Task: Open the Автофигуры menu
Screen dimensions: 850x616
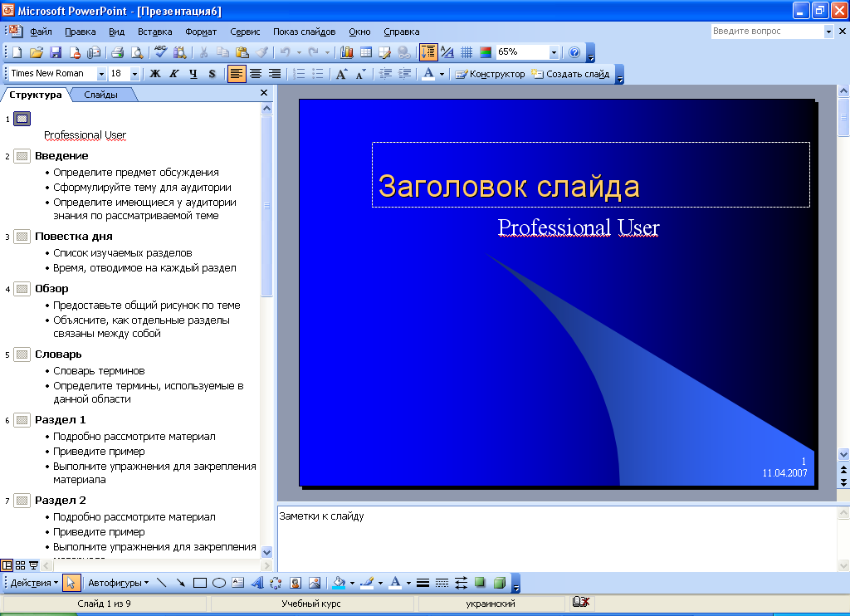Action: pyautogui.click(x=118, y=583)
